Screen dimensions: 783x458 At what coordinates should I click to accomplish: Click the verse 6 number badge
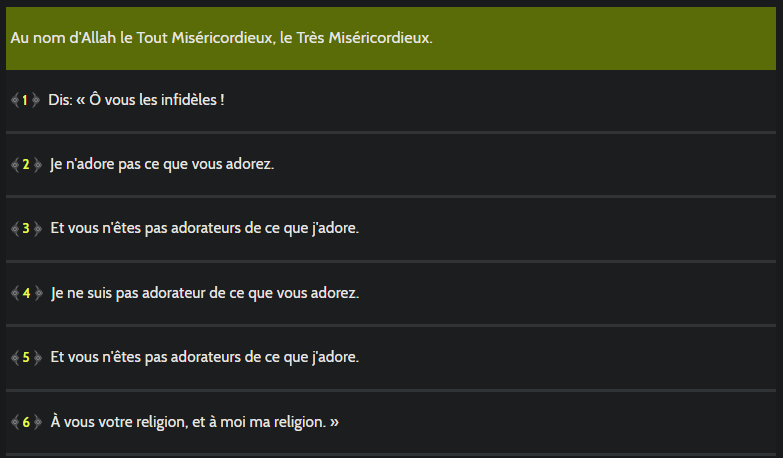(x=26, y=422)
